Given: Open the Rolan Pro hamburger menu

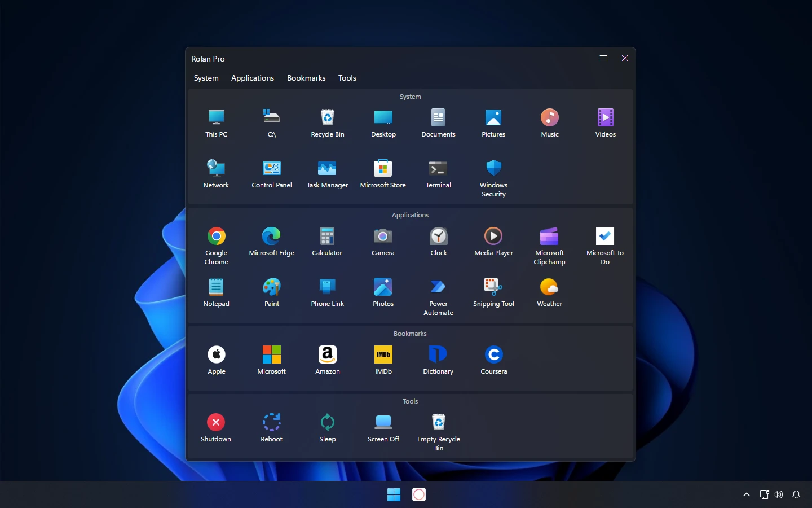Looking at the screenshot, I should coord(603,58).
